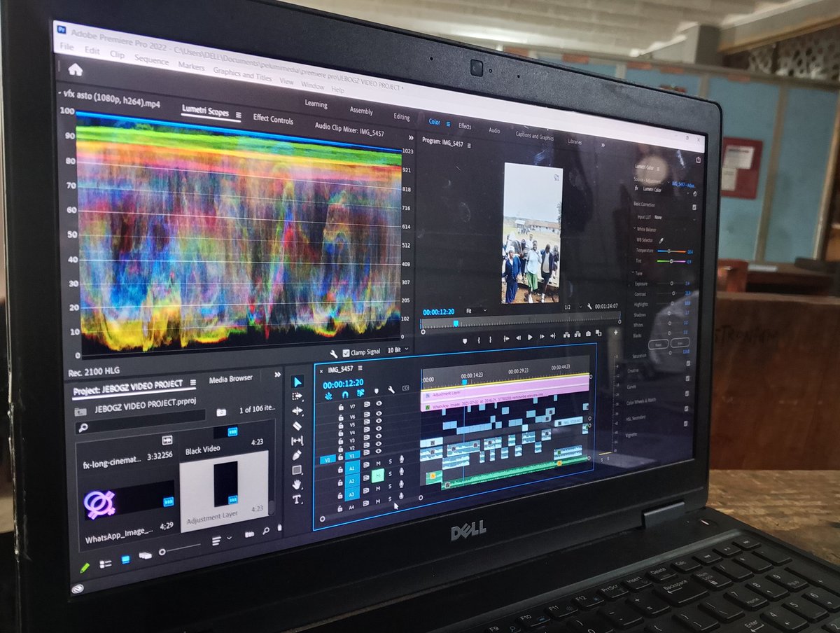Open the File menu
This screenshot has height=633, width=840.
[x=66, y=47]
